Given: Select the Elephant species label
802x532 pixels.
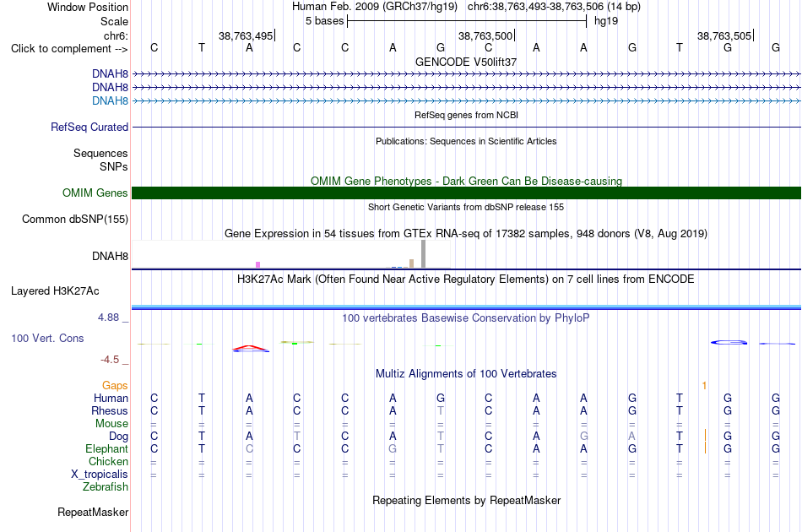Looking at the screenshot, I should point(106,448).
